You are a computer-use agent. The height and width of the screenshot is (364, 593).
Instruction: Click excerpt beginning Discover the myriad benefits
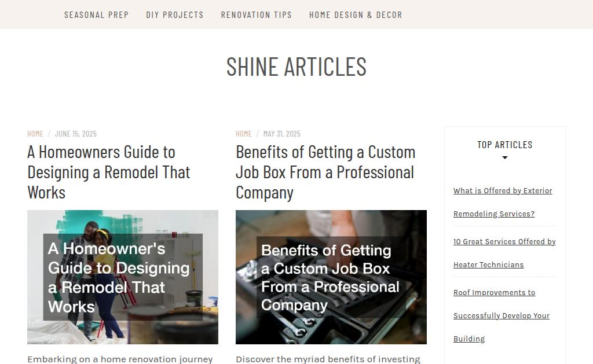328,359
